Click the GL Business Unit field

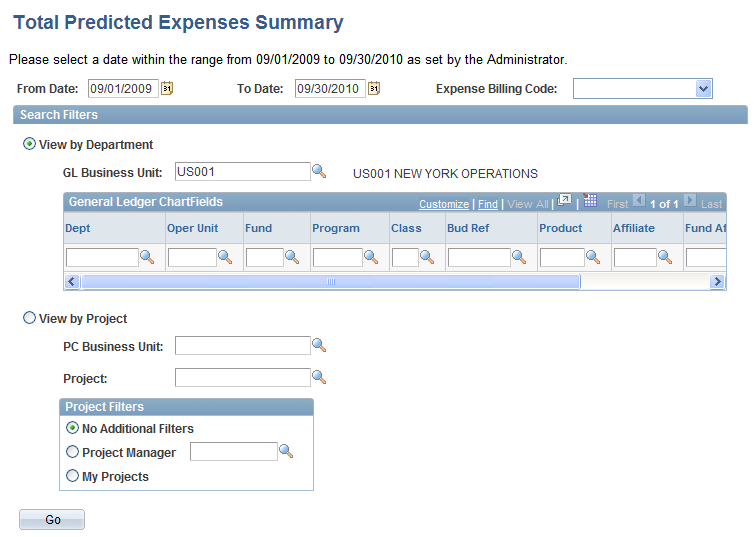[x=243, y=172]
